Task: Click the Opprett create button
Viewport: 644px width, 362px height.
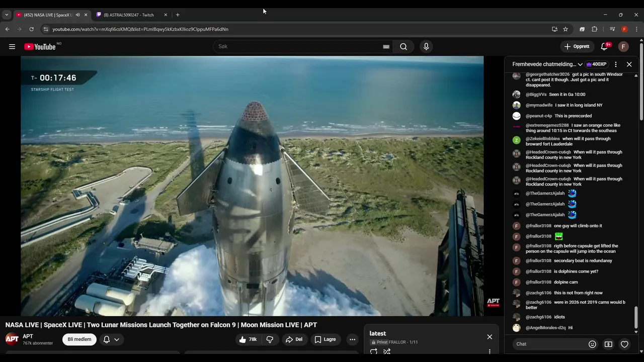Action: point(577,47)
